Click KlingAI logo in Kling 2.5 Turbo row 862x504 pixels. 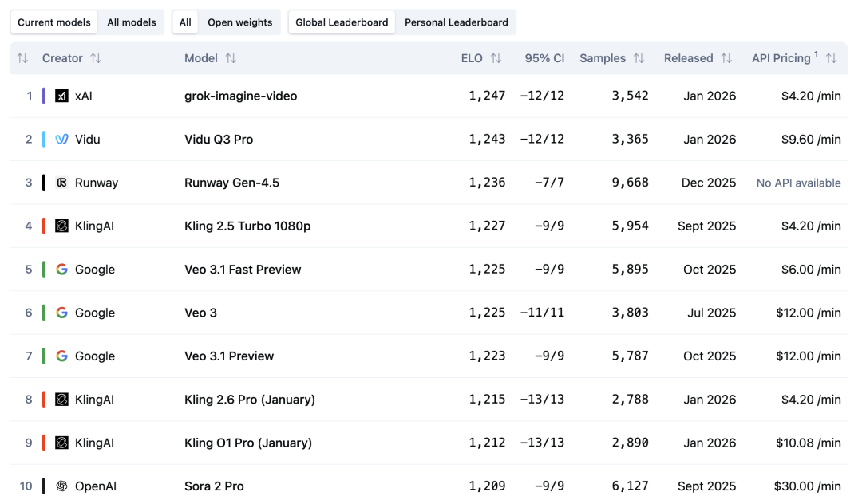tap(61, 226)
